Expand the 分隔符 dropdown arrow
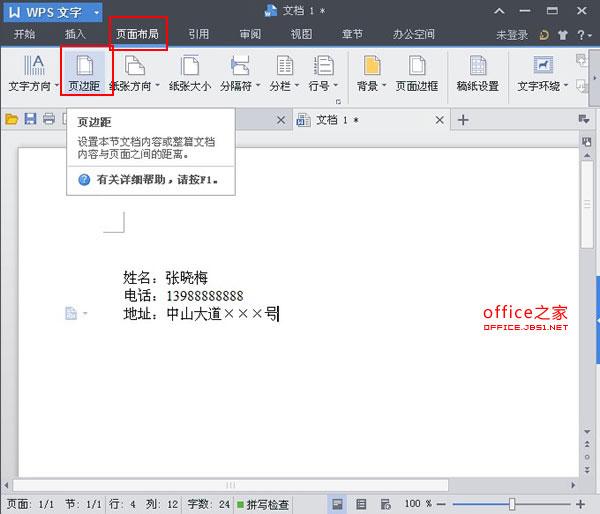 [x=258, y=85]
